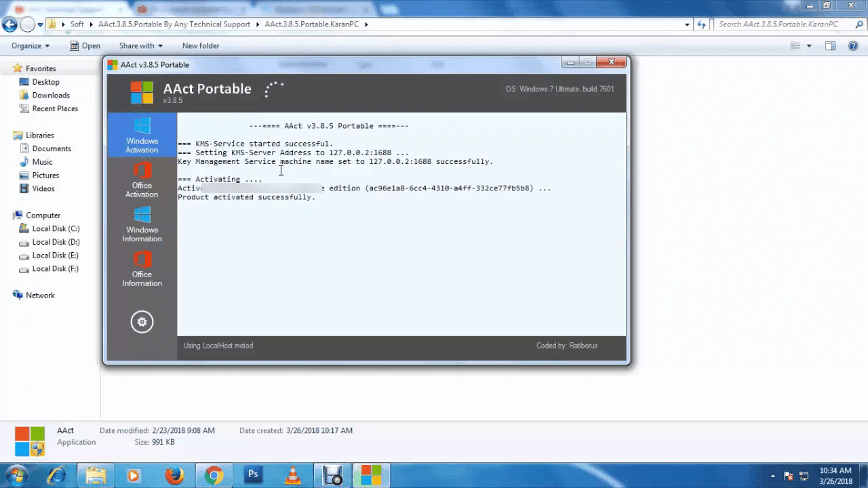Click "Product activated successfully." log line
The height and width of the screenshot is (488, 868).
pos(247,197)
